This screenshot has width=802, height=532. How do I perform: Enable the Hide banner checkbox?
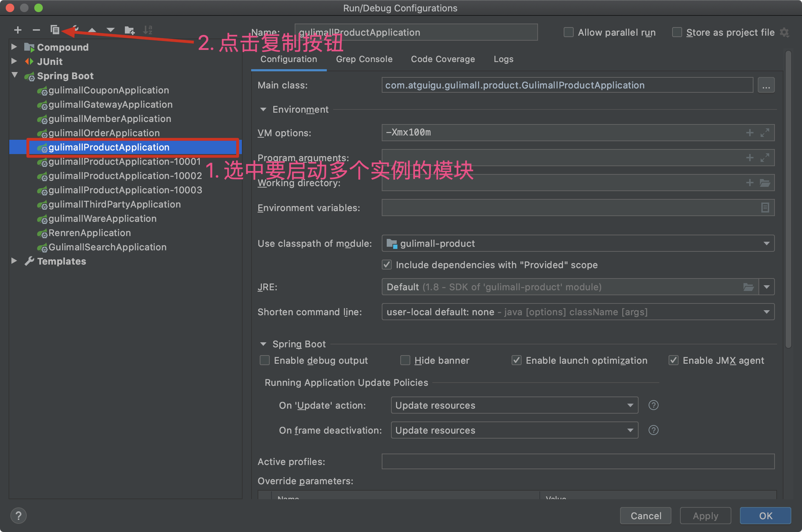(x=405, y=360)
